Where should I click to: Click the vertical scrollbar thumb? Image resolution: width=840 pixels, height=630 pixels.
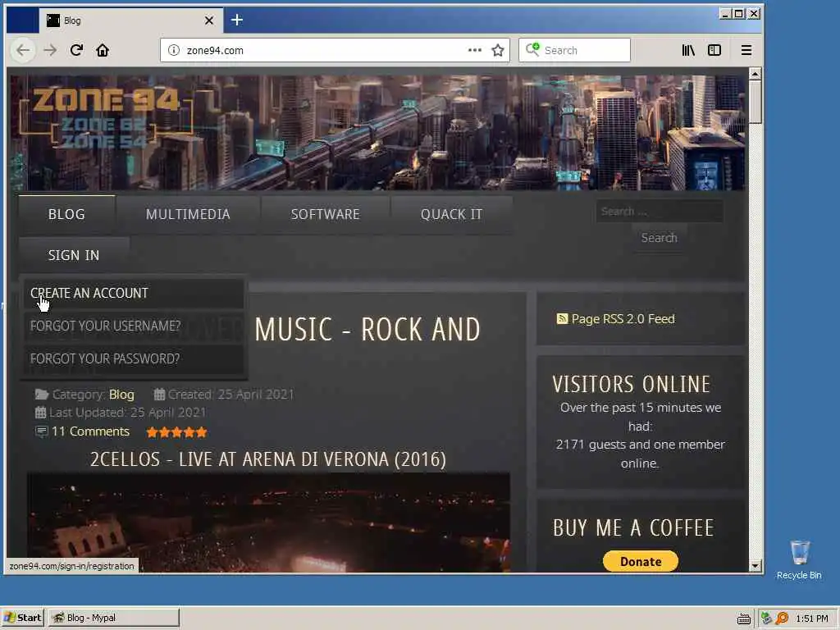(x=756, y=102)
